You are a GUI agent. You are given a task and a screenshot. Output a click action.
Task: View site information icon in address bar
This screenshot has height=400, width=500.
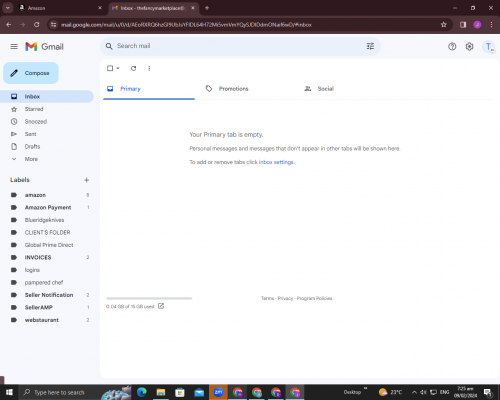[53, 25]
